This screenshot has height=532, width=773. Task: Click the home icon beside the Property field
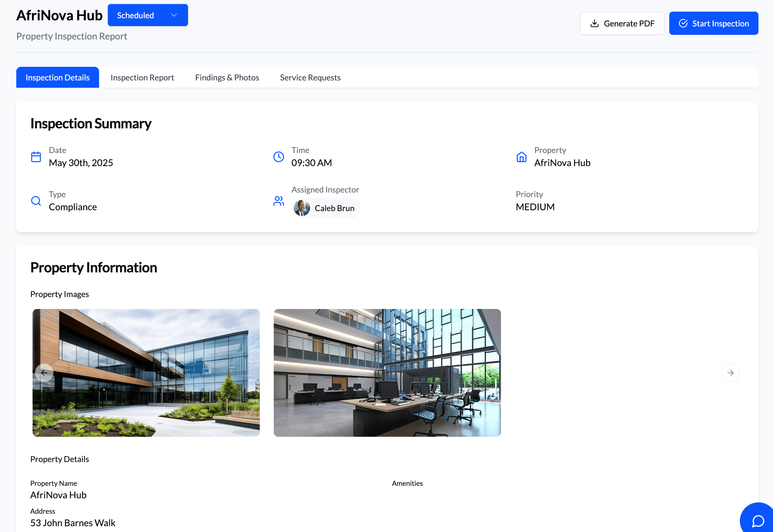tap(521, 156)
